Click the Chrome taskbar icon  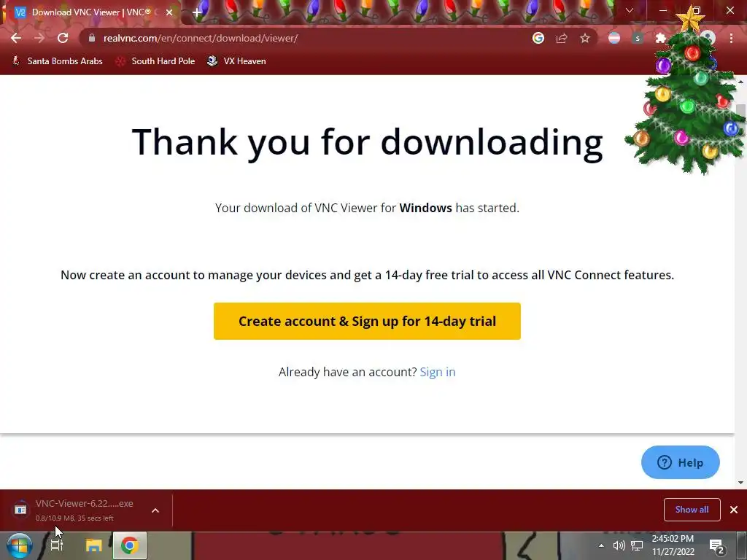(130, 545)
